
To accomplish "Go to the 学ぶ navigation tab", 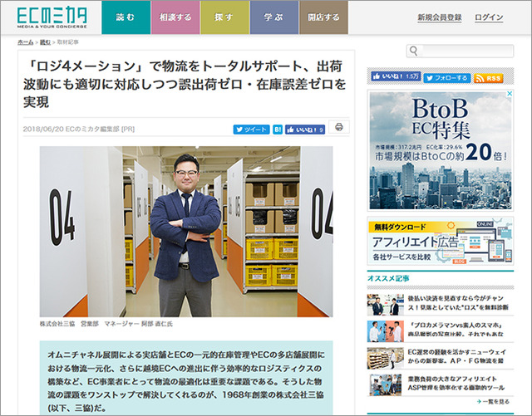I will click(x=274, y=17).
